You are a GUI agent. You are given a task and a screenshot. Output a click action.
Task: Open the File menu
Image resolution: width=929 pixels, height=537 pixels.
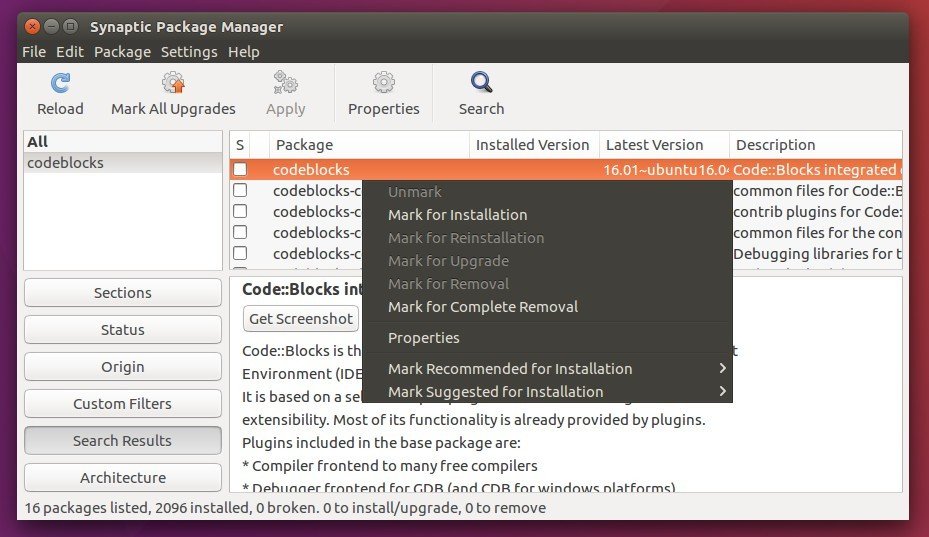tap(34, 52)
